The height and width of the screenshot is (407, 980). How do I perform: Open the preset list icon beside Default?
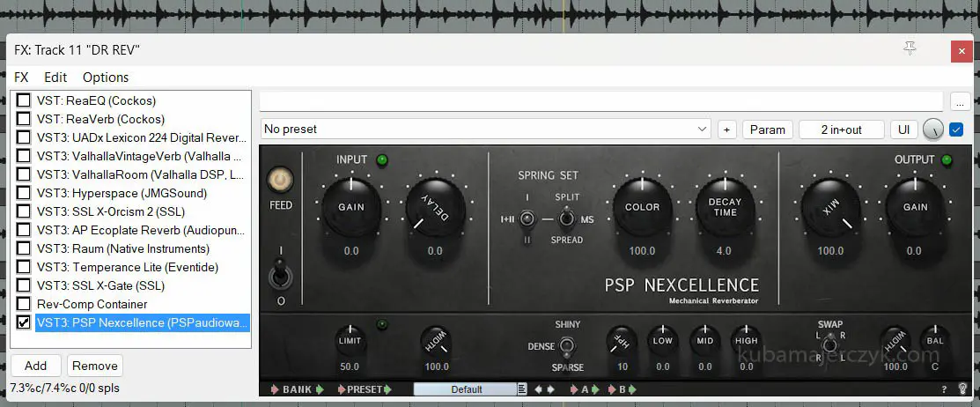[x=522, y=389]
